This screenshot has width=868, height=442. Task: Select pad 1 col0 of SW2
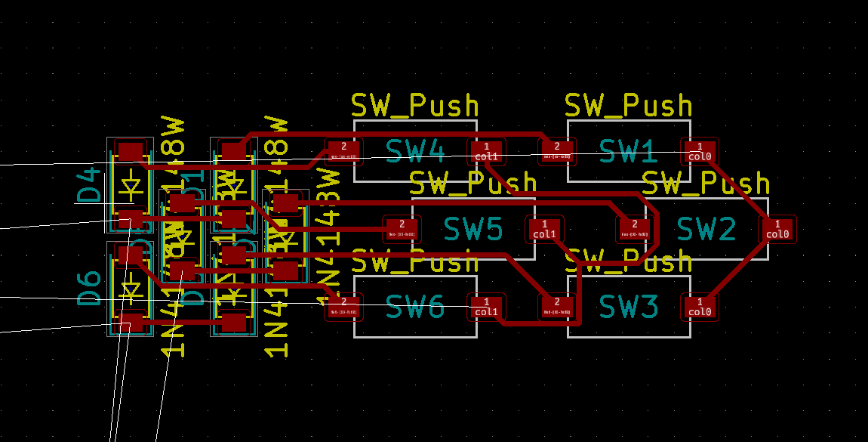coord(777,229)
